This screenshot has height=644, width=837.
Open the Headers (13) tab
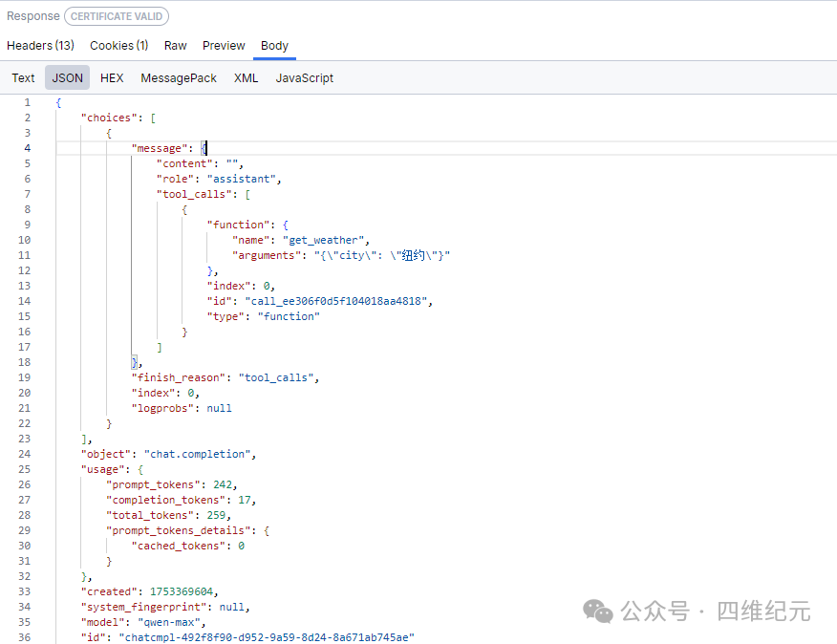[x=40, y=46]
